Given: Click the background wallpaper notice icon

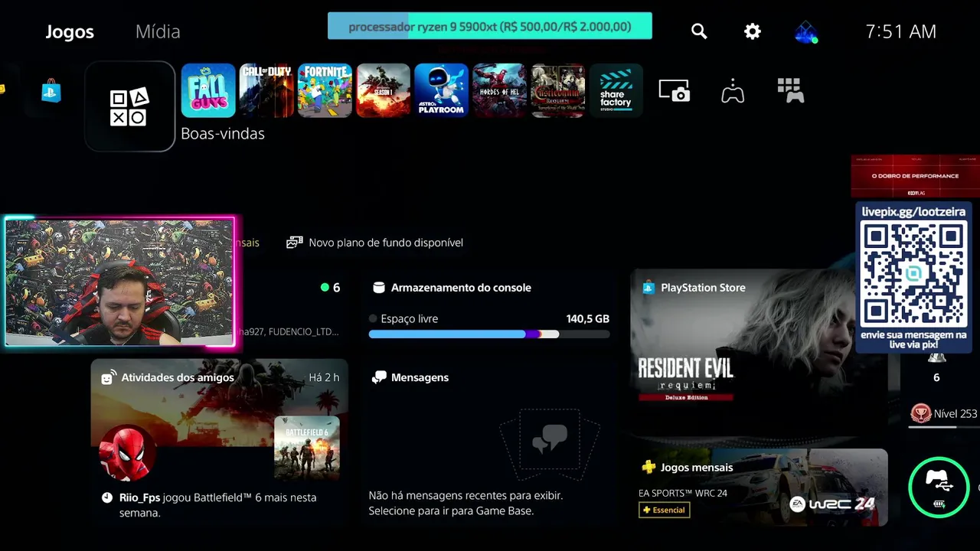Looking at the screenshot, I should click(294, 243).
